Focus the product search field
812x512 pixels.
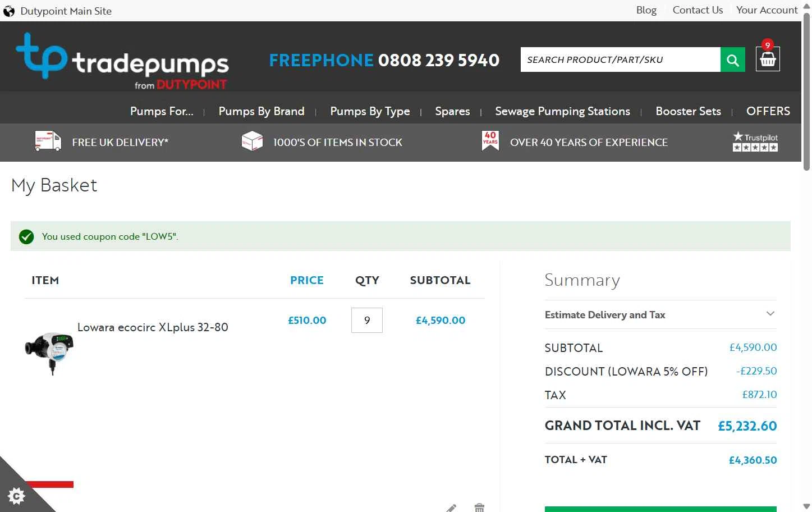coord(620,60)
